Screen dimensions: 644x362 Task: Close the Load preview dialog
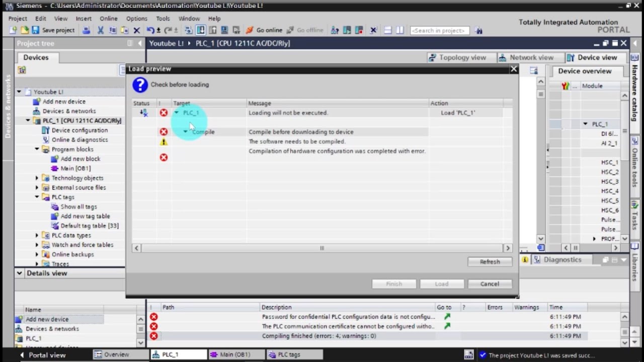(x=514, y=69)
